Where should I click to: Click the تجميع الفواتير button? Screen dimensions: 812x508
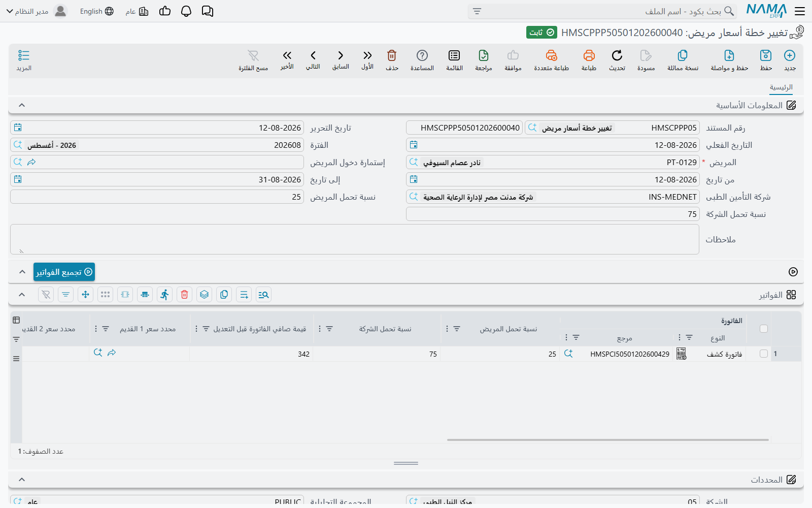[x=64, y=272]
